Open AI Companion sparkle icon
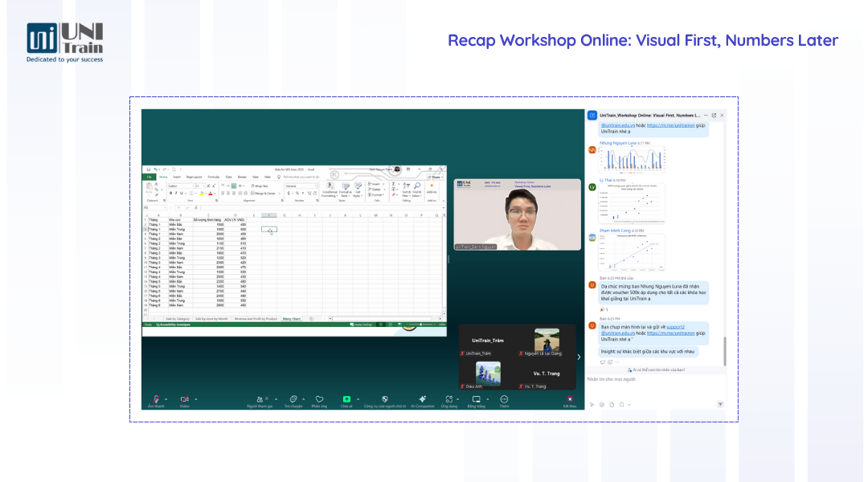 [x=423, y=399]
